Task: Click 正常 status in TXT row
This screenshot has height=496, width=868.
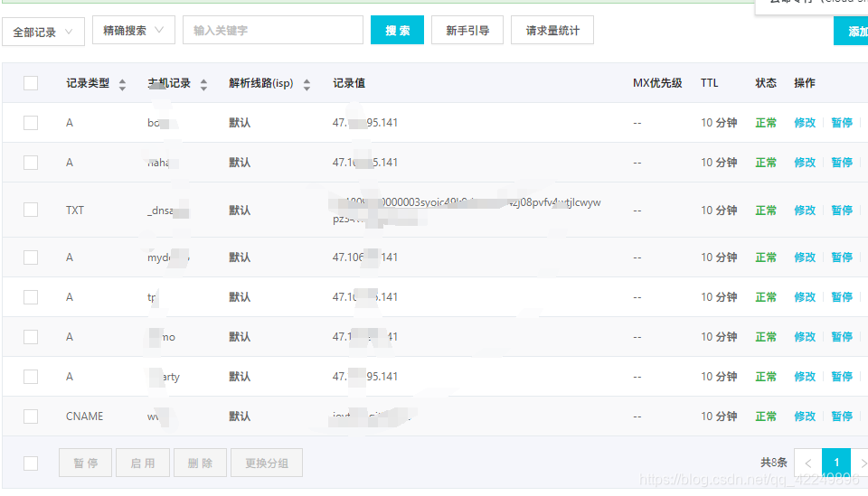Action: (766, 211)
